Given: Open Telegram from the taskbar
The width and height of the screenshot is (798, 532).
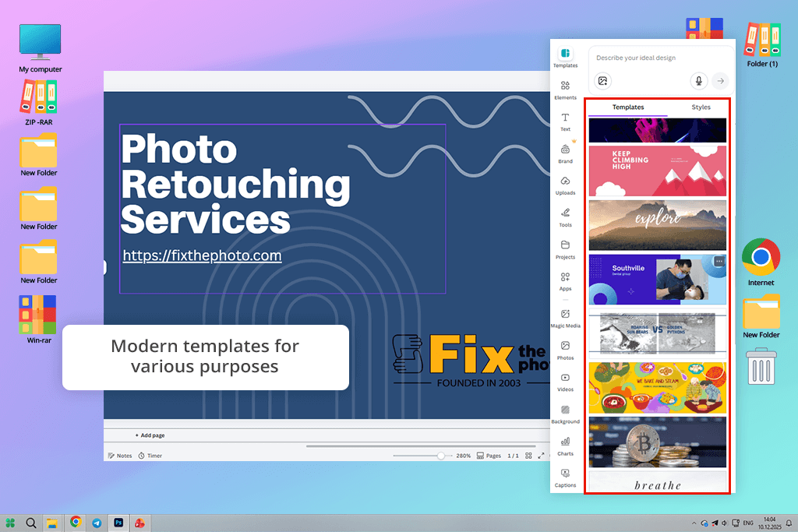Looking at the screenshot, I should coord(97,523).
